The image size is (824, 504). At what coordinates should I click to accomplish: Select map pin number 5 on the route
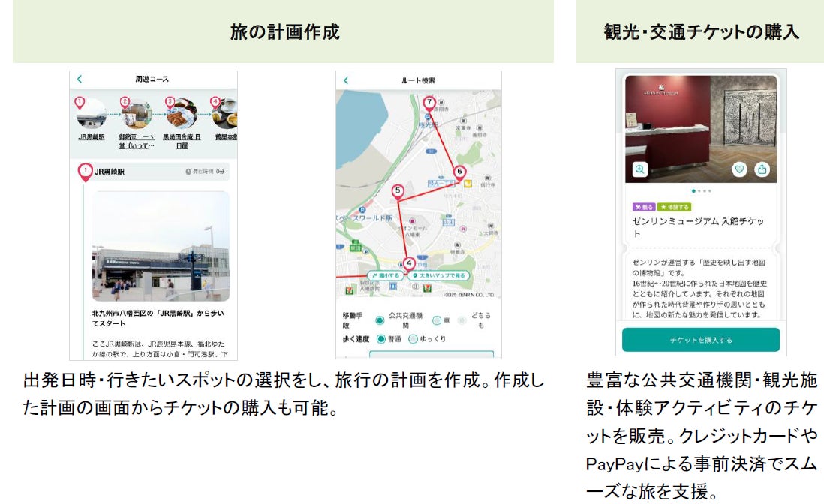398,192
